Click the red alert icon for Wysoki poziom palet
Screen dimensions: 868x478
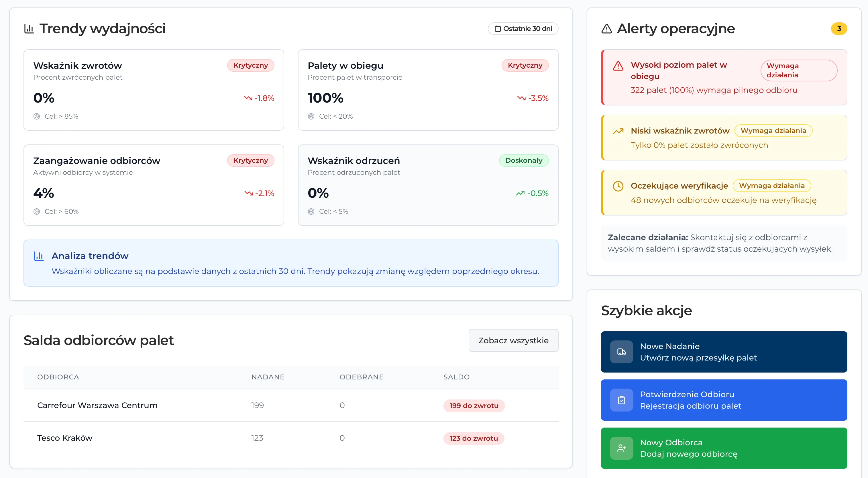coord(618,66)
